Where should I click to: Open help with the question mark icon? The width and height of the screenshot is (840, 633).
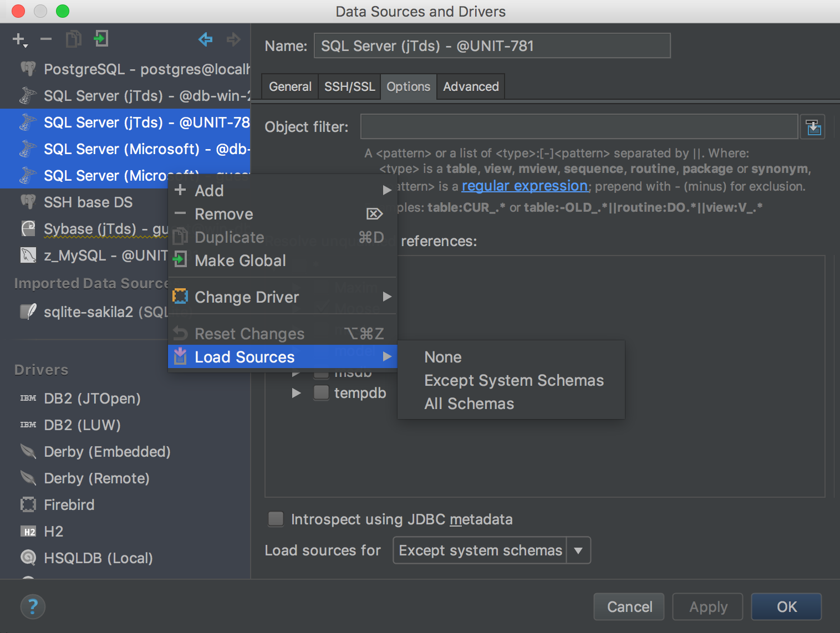[33, 606]
